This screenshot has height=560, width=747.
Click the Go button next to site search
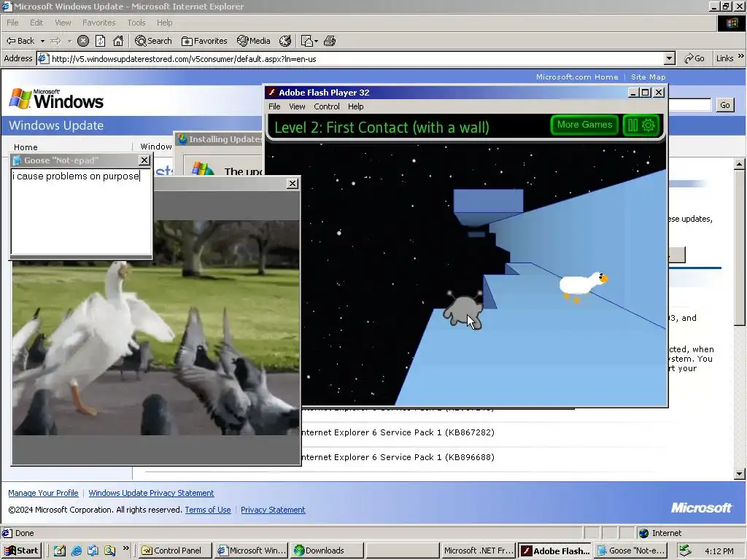click(724, 105)
